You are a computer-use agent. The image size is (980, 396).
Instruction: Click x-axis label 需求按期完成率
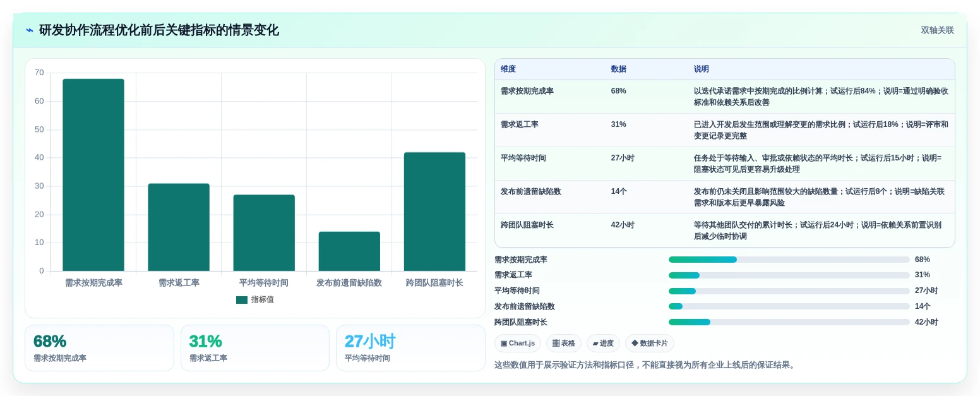pos(93,283)
